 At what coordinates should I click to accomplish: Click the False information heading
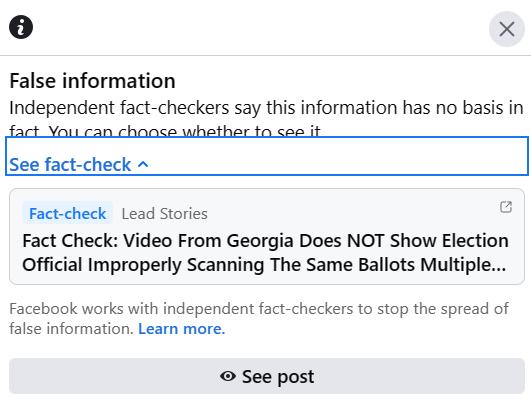pyautogui.click(x=92, y=81)
